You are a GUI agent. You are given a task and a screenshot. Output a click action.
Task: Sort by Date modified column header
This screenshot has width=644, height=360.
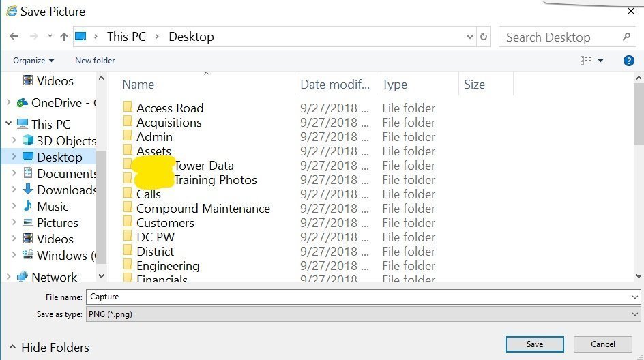click(x=336, y=84)
